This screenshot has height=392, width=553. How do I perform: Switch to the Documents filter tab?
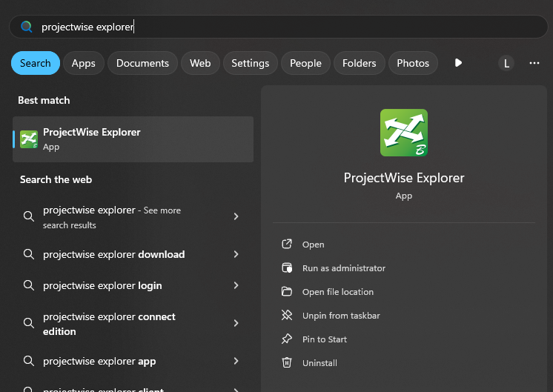pos(142,63)
